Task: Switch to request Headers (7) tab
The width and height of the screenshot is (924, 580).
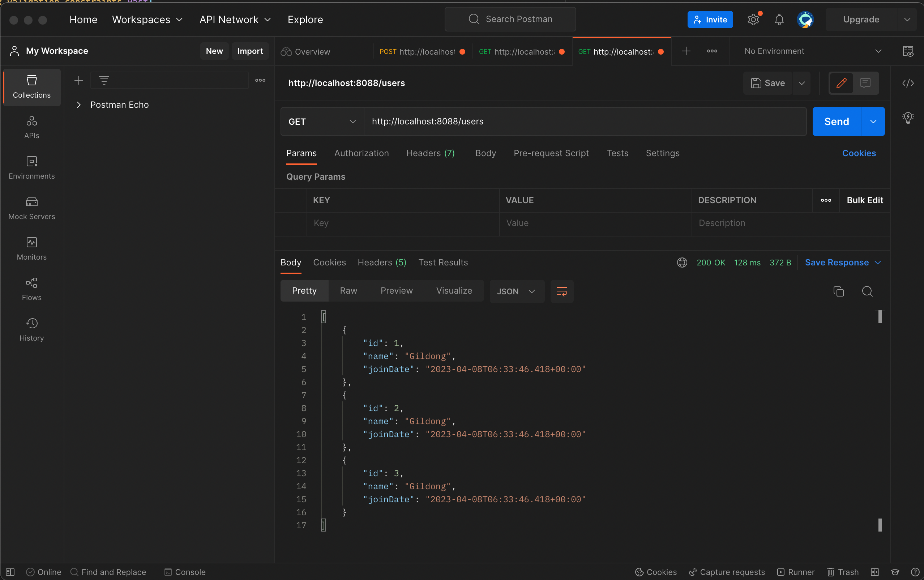Action: pyautogui.click(x=431, y=153)
